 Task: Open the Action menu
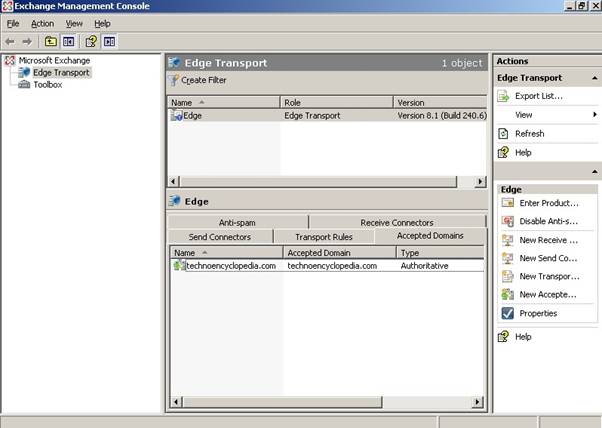click(x=42, y=24)
